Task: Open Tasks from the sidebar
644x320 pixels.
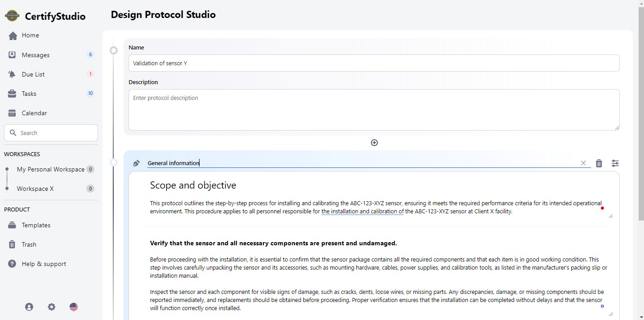Action: (29, 94)
